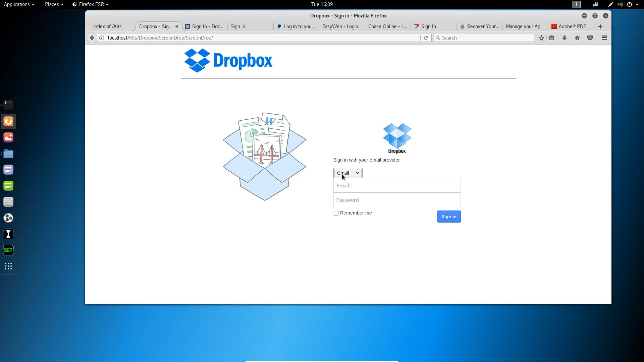Switch to the Manage your Ap... tab
This screenshot has width=644, height=362.
click(525, 26)
